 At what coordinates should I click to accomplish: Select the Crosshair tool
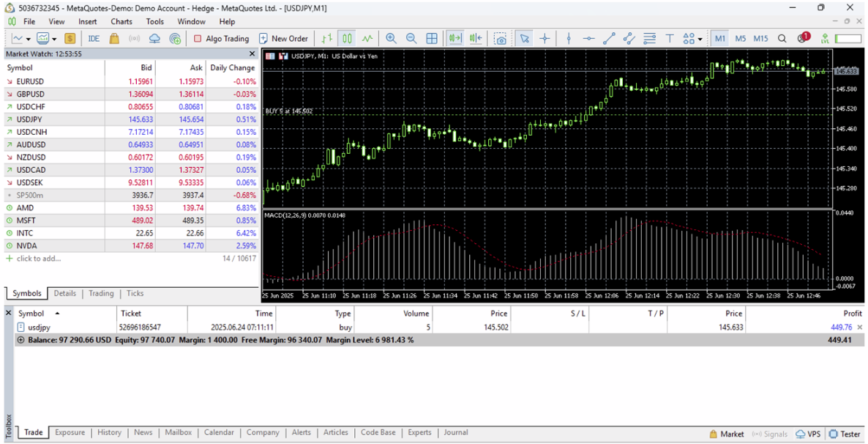(545, 39)
